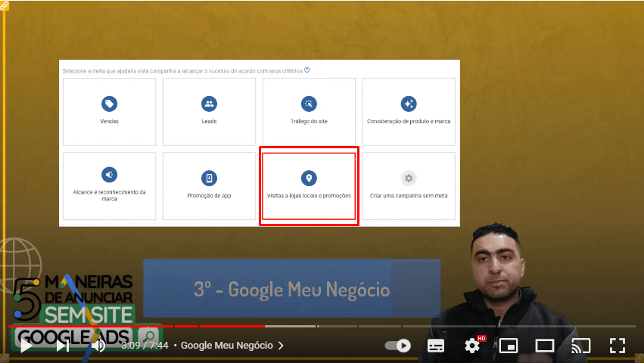Image resolution: width=644 pixels, height=363 pixels.
Task: Open the help question mark beside critérios
Action: [x=306, y=70]
